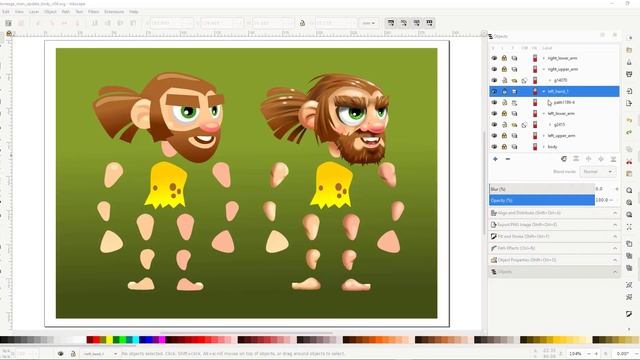Click the duplicate object icon in command bar
640x360 pixels.
tap(629, 244)
